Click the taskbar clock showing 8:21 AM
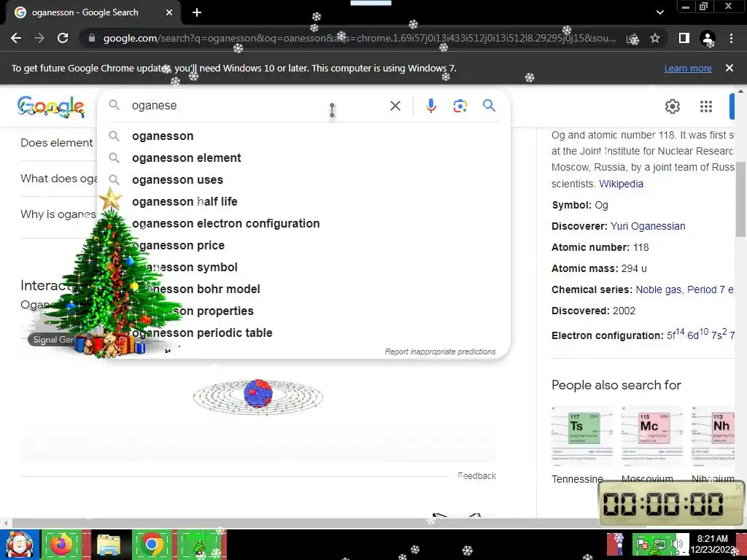747x560 pixels. (713, 544)
